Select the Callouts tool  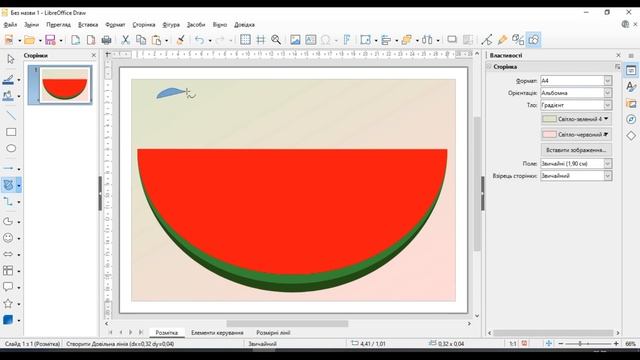[x=8, y=287]
